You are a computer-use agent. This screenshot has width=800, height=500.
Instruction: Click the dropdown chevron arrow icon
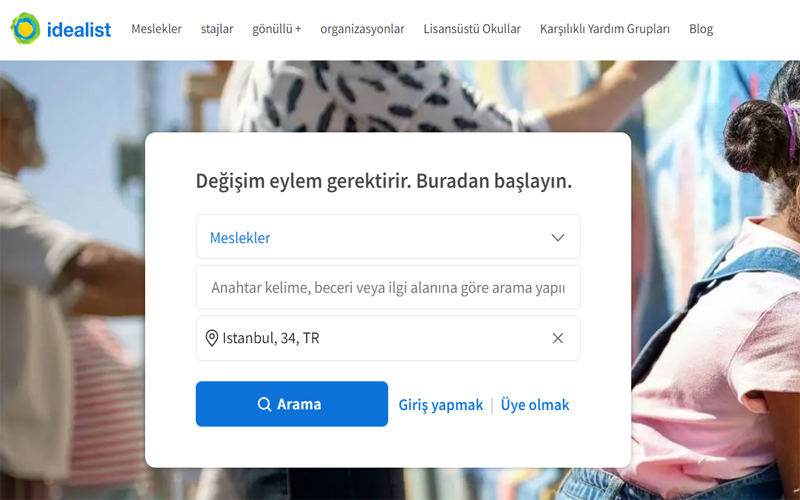tap(558, 238)
